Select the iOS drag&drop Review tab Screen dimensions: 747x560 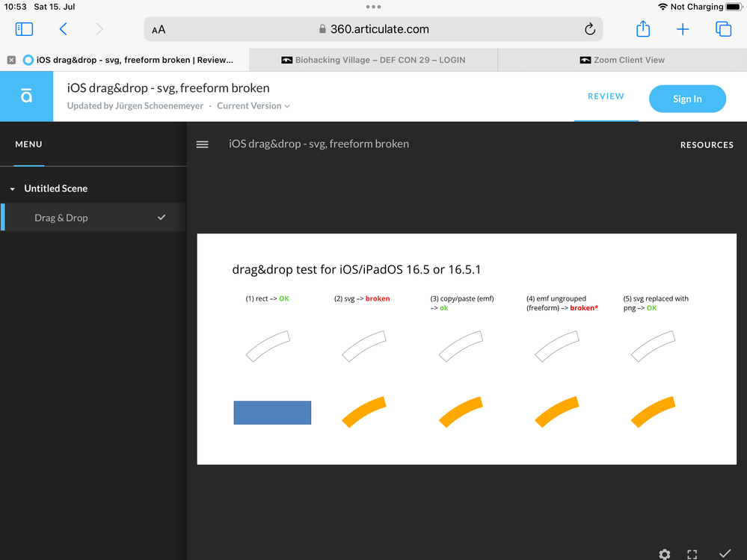[124, 60]
